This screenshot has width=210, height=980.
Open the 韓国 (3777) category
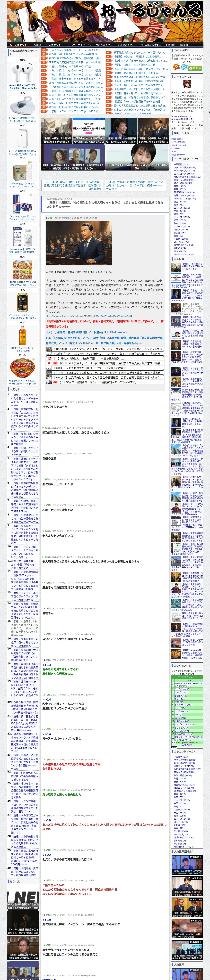[180, 202]
